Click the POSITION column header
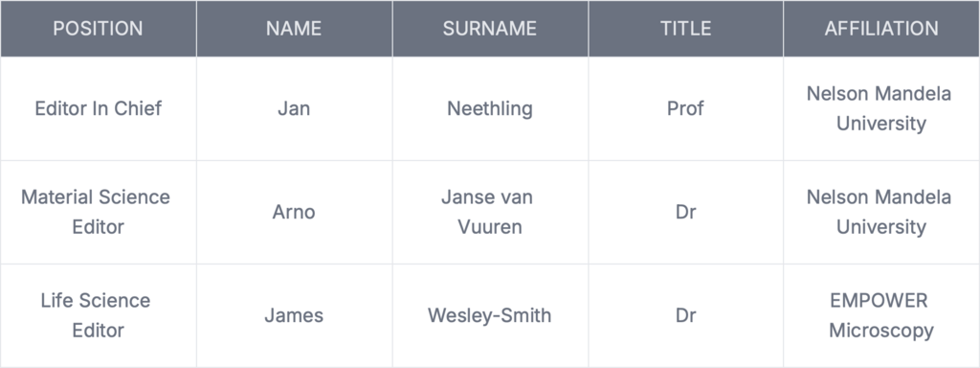The width and height of the screenshot is (980, 368). 99,28
